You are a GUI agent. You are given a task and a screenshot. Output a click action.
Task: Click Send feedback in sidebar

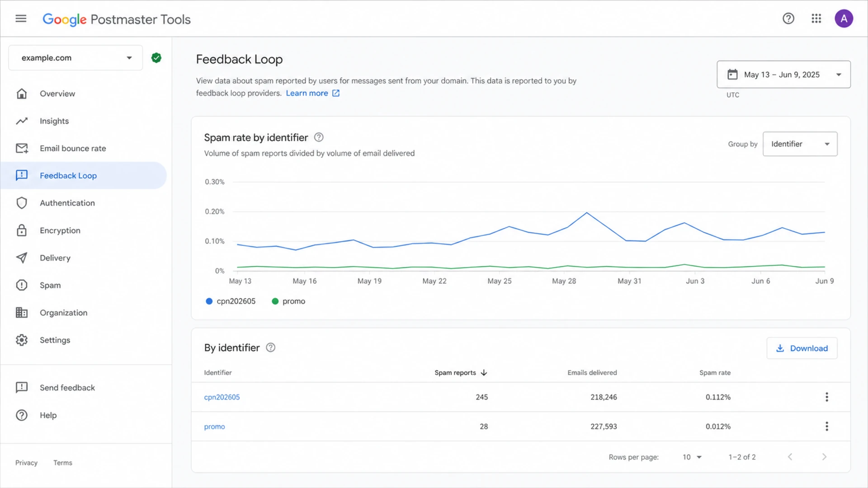point(84,388)
